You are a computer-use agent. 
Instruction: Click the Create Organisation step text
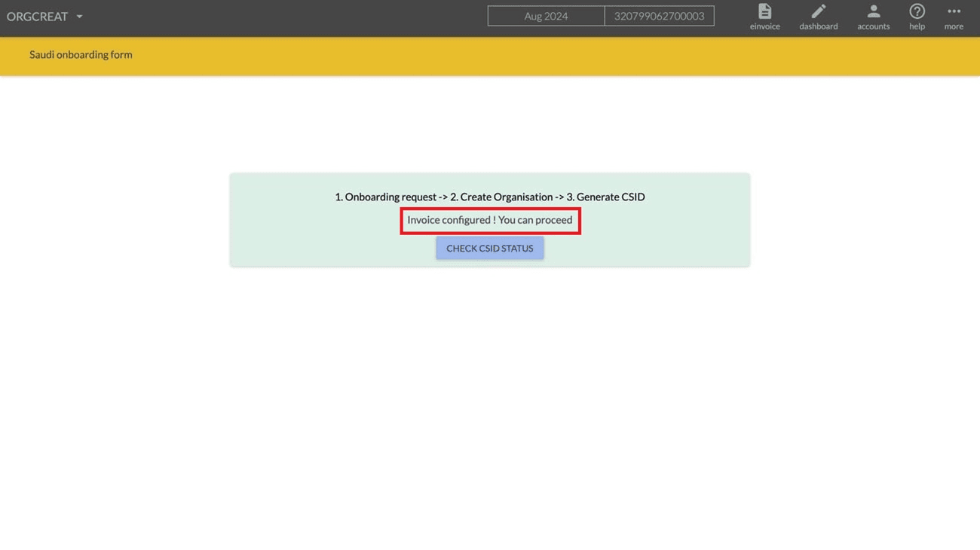[501, 197]
